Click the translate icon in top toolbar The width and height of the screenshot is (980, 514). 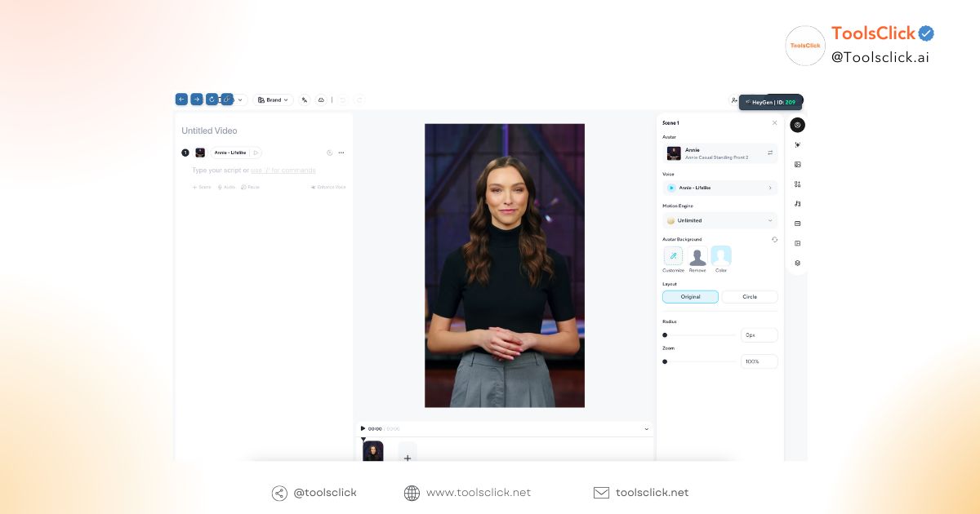(x=305, y=100)
